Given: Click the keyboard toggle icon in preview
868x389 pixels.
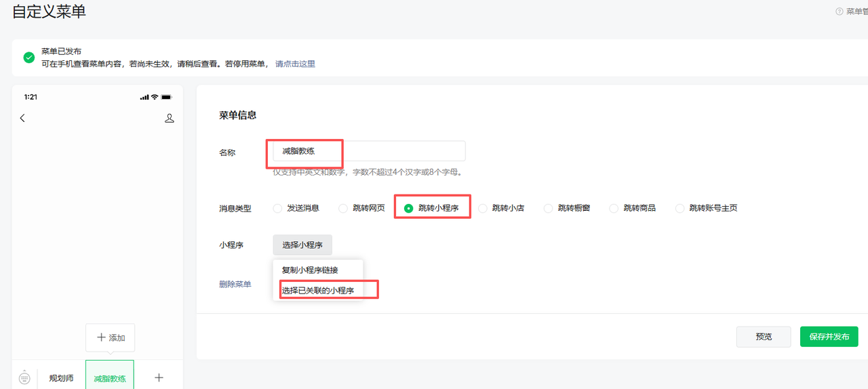Looking at the screenshot, I should point(25,377).
